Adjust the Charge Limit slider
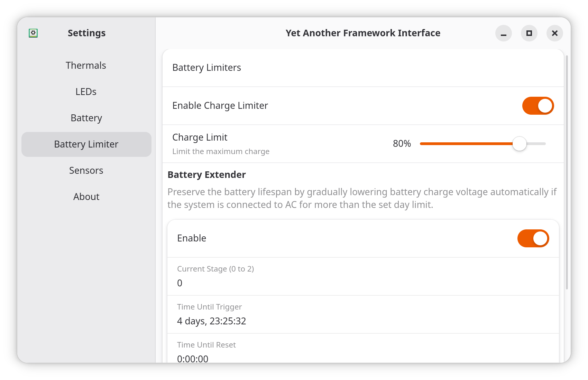Image resolution: width=588 pixels, height=380 pixels. tap(519, 144)
